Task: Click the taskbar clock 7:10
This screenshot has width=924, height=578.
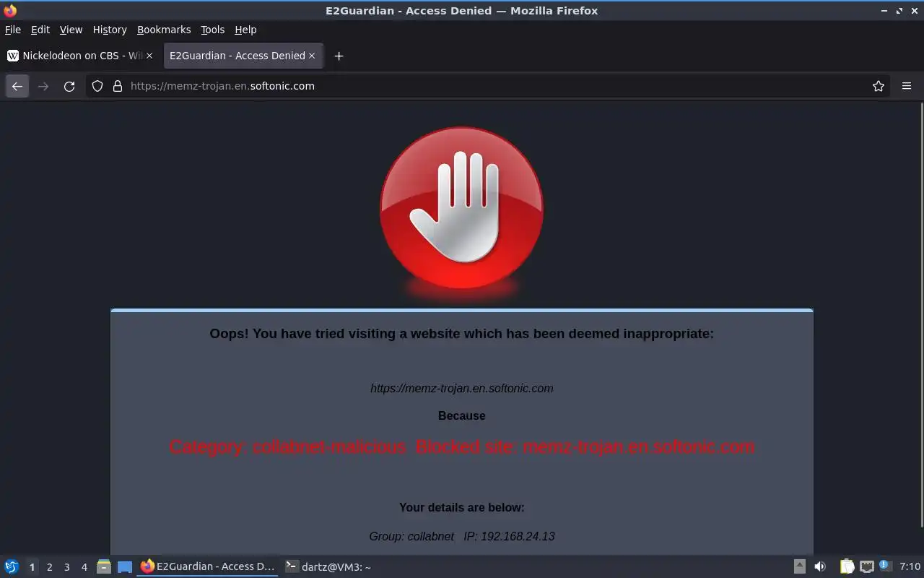Action: [910, 566]
